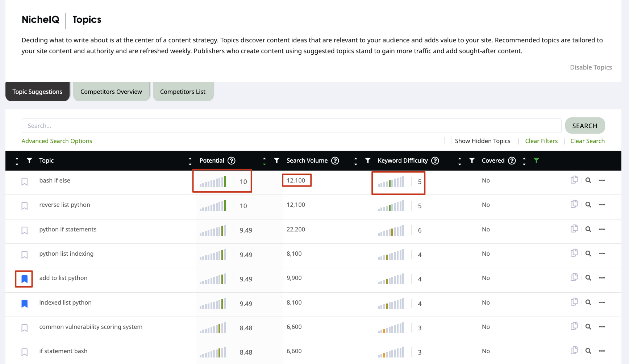The image size is (629, 364).
Task: Open Advanced Search Options
Action: click(57, 141)
